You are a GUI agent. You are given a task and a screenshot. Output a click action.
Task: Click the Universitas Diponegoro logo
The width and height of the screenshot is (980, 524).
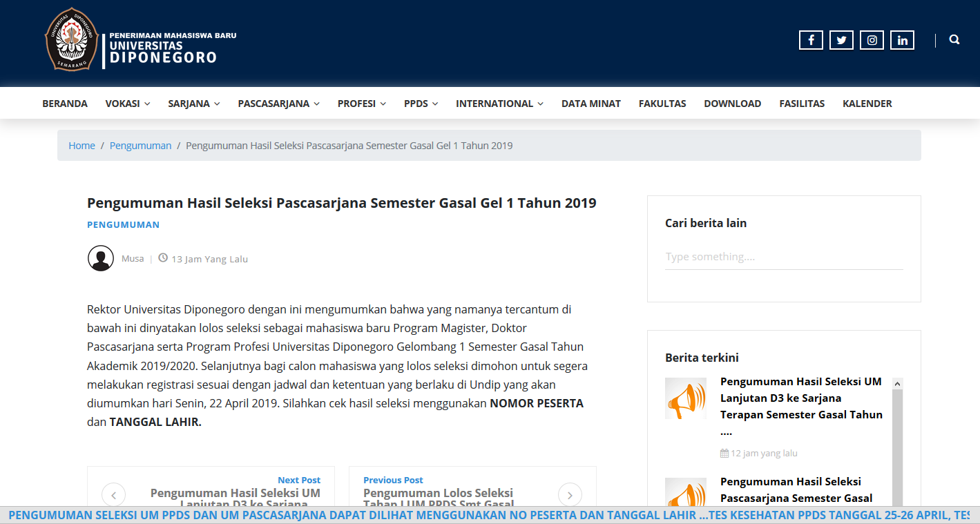pos(72,39)
